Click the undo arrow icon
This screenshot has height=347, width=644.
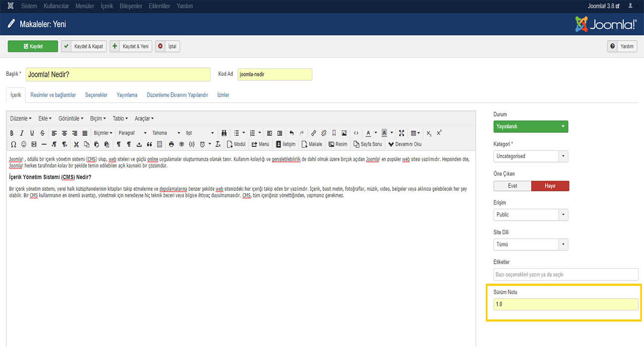click(291, 133)
